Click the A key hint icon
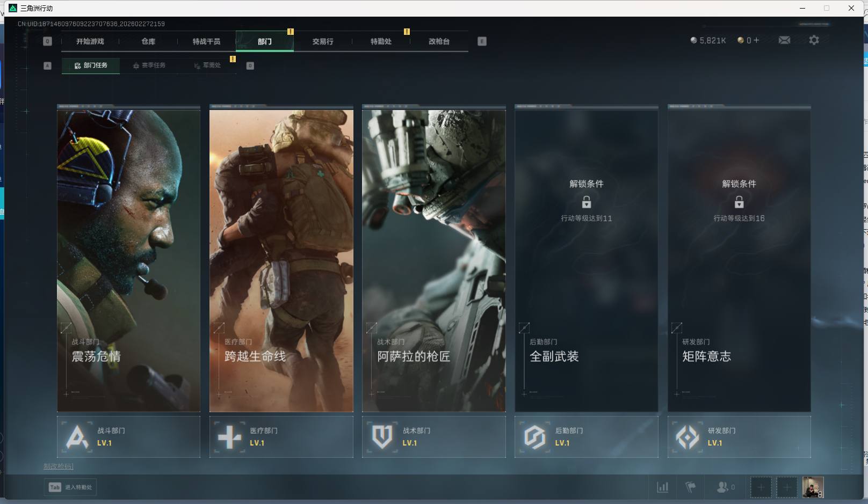868x504 pixels. (x=47, y=65)
